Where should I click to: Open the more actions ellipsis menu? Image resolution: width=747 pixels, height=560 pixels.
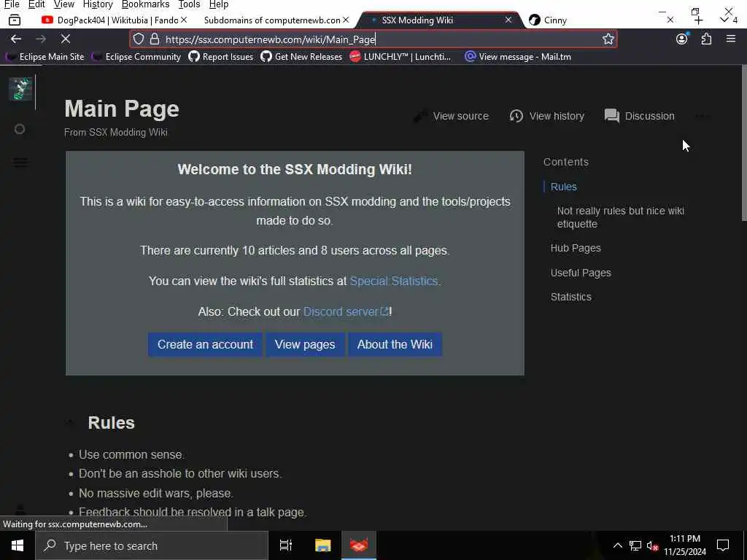click(x=703, y=116)
